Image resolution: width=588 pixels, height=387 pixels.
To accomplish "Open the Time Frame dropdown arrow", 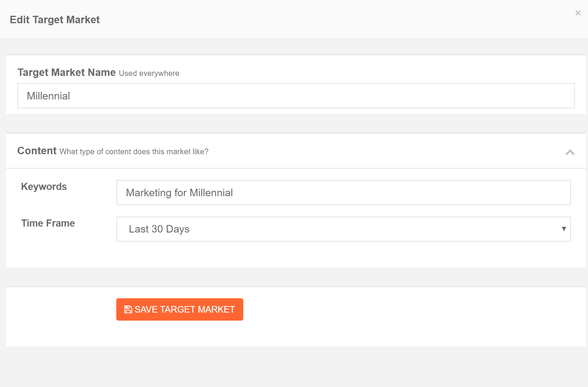I will coord(564,229).
